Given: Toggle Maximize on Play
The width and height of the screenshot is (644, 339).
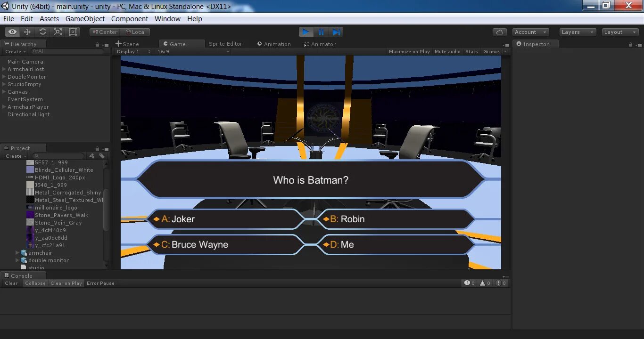Looking at the screenshot, I should click(x=409, y=52).
